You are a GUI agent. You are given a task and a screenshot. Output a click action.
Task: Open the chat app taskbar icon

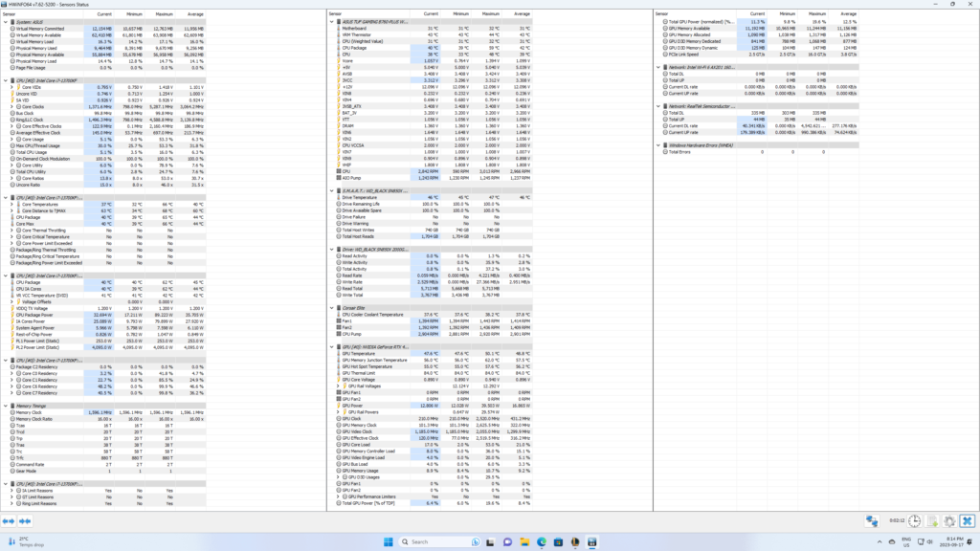[x=507, y=541]
